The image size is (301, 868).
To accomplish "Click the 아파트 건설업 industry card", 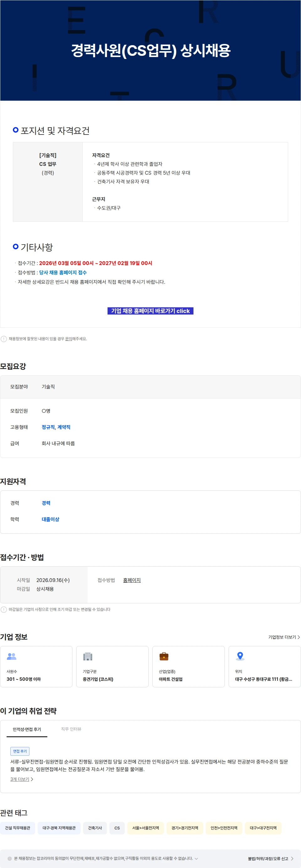I will pos(188,666).
